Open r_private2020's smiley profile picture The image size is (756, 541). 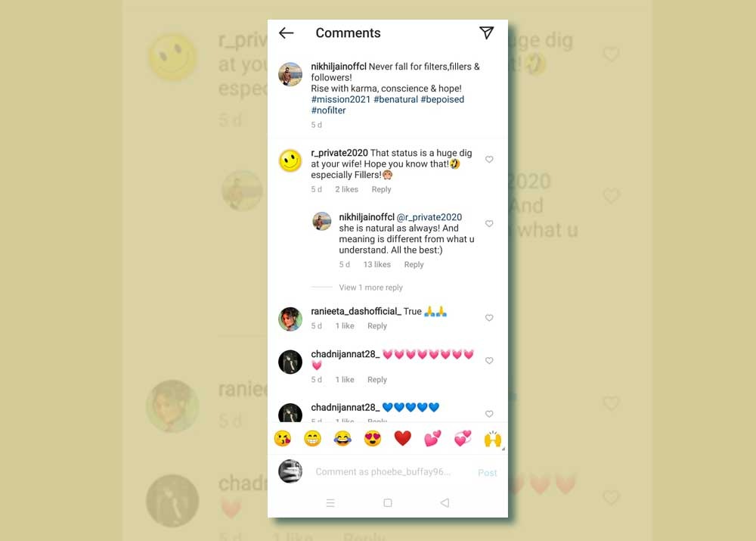pos(290,160)
